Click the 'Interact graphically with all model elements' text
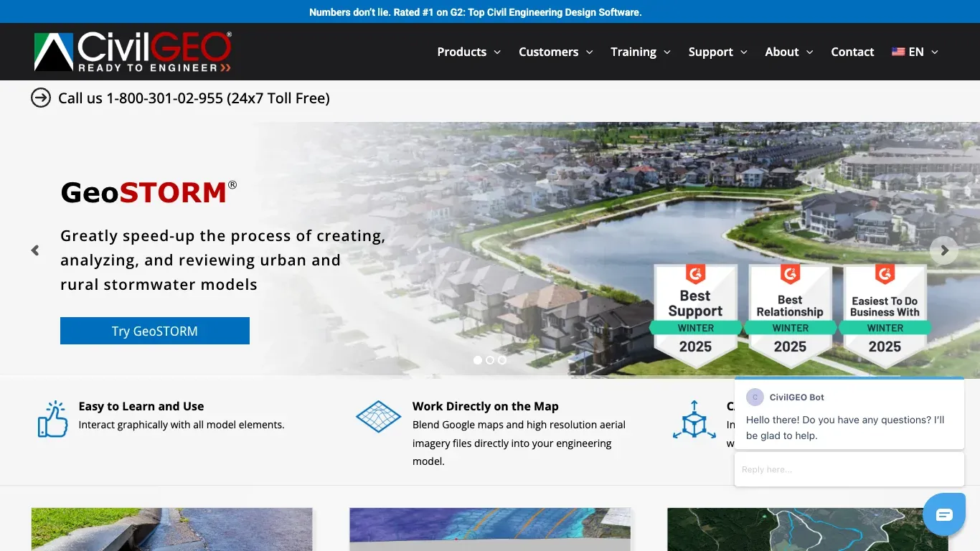The height and width of the screenshot is (551, 980). pos(182,425)
